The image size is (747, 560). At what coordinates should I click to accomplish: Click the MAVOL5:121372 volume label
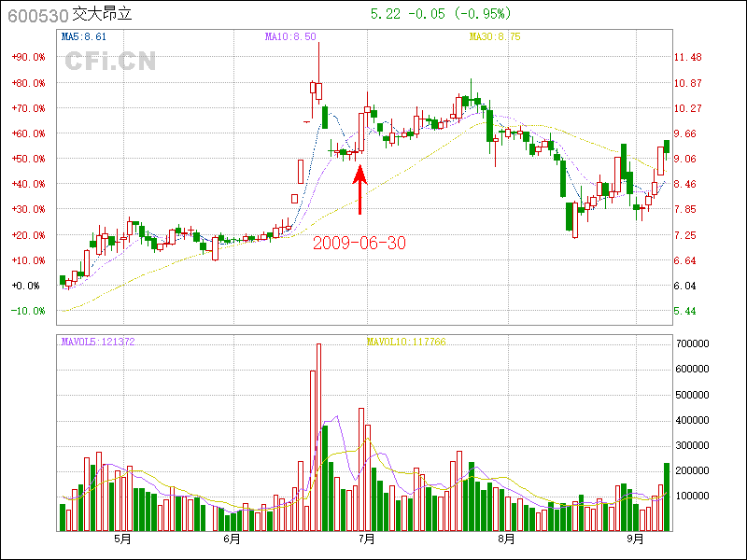98,342
